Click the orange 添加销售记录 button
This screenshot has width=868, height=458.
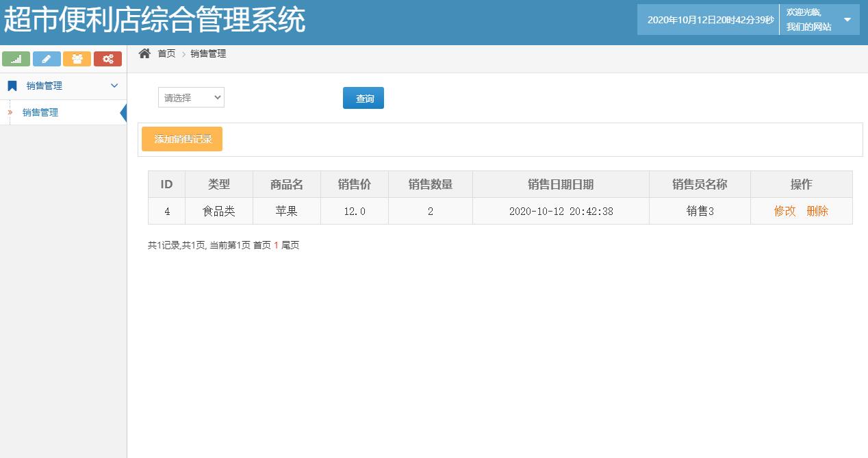coord(181,139)
